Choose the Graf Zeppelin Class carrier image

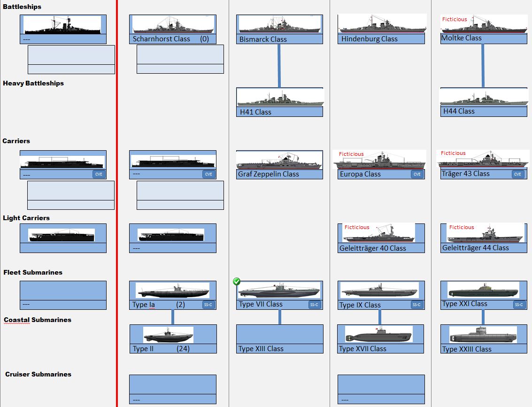pos(279,160)
